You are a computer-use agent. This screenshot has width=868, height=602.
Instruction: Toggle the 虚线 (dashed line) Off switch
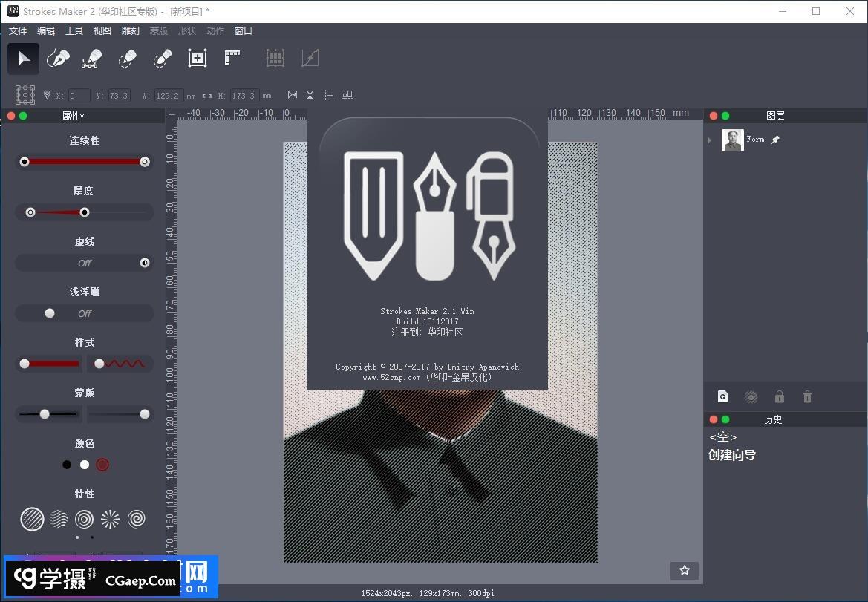(85, 263)
